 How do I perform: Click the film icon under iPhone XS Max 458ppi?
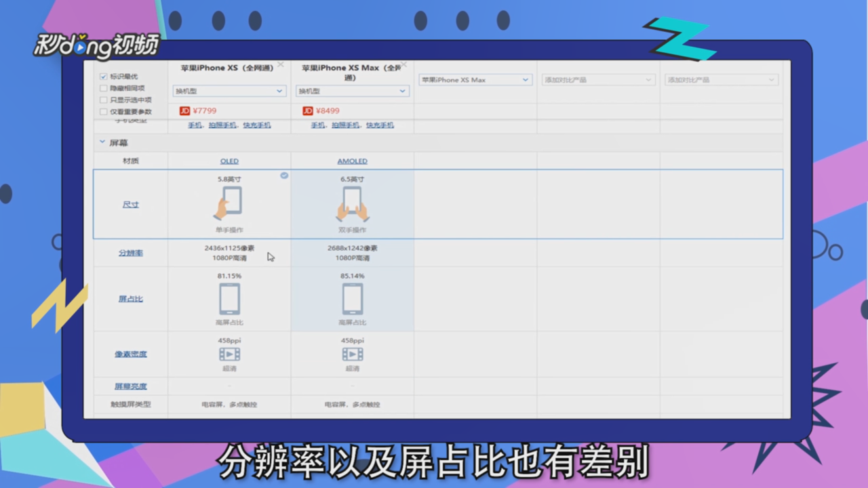353,354
